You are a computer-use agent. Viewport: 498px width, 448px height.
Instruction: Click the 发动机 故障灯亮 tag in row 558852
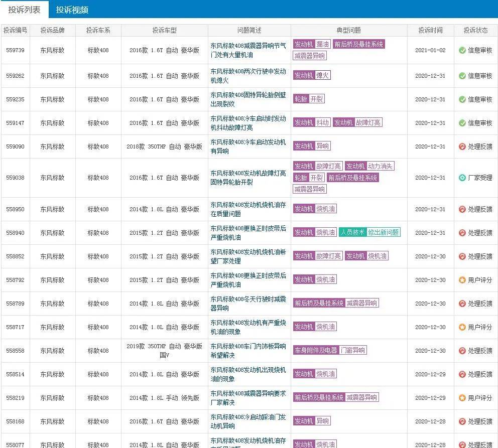click(318, 256)
